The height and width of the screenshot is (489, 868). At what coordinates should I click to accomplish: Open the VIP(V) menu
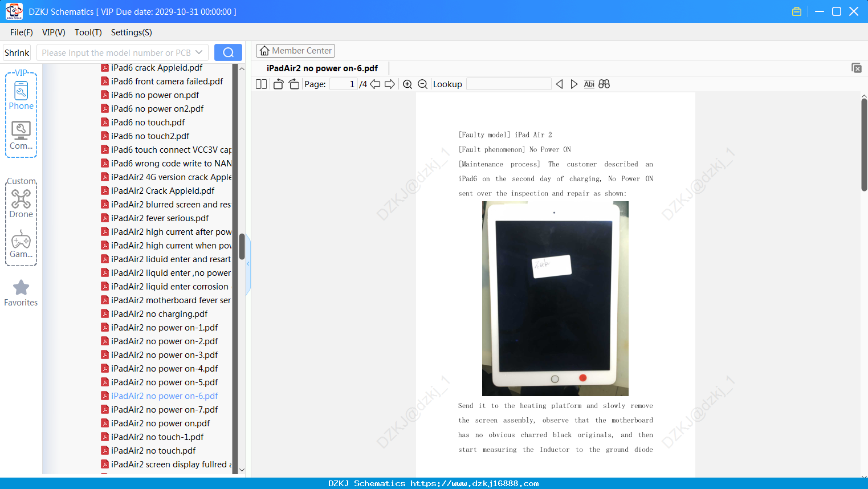54,32
